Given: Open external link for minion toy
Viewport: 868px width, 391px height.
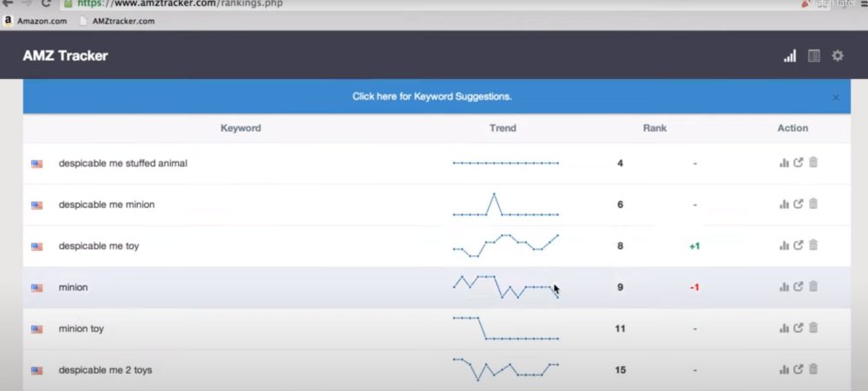Looking at the screenshot, I should (x=799, y=328).
